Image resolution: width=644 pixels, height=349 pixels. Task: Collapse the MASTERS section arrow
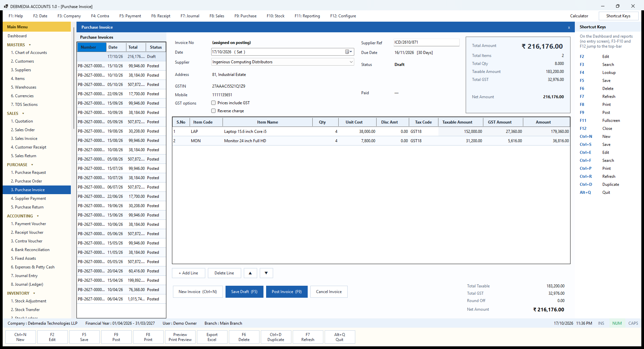click(30, 45)
